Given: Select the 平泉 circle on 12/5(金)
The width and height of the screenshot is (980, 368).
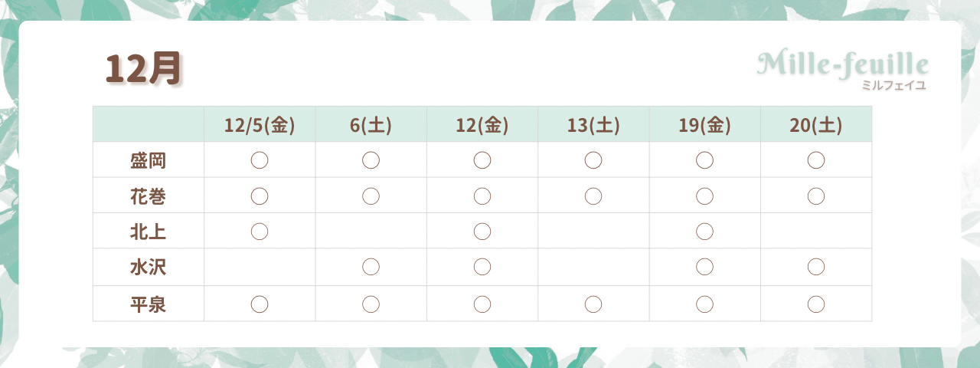Looking at the screenshot, I should pos(260,304).
